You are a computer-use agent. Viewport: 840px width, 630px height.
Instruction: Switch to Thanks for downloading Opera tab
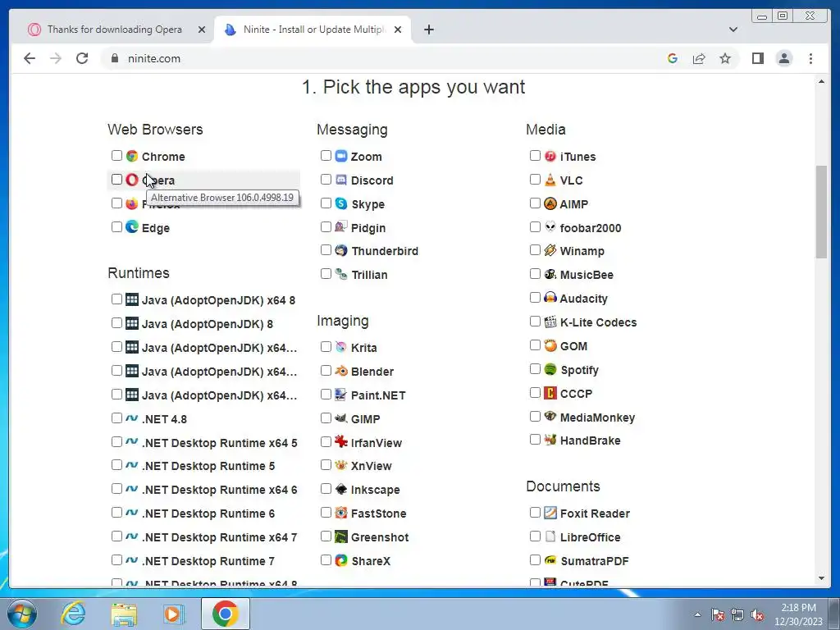[x=116, y=30]
